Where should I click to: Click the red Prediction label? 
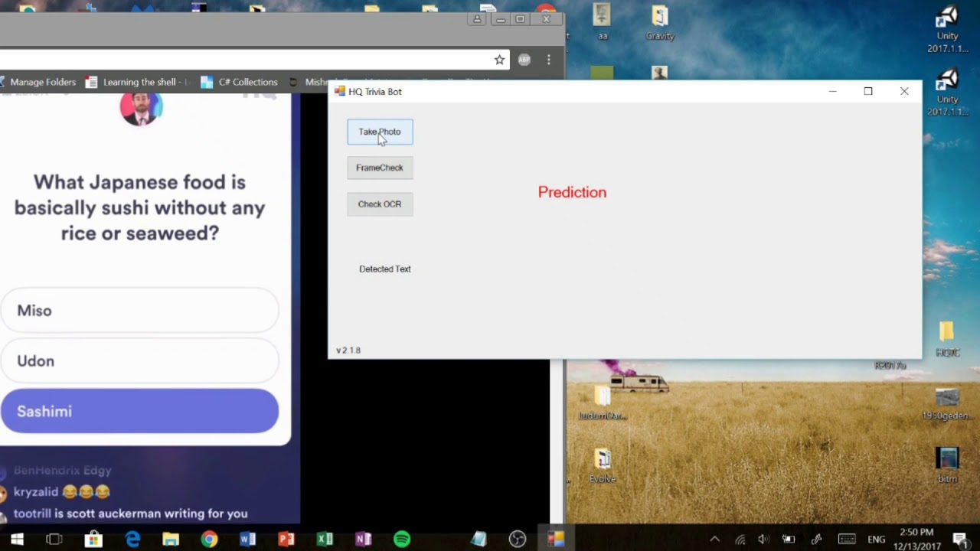pos(572,192)
